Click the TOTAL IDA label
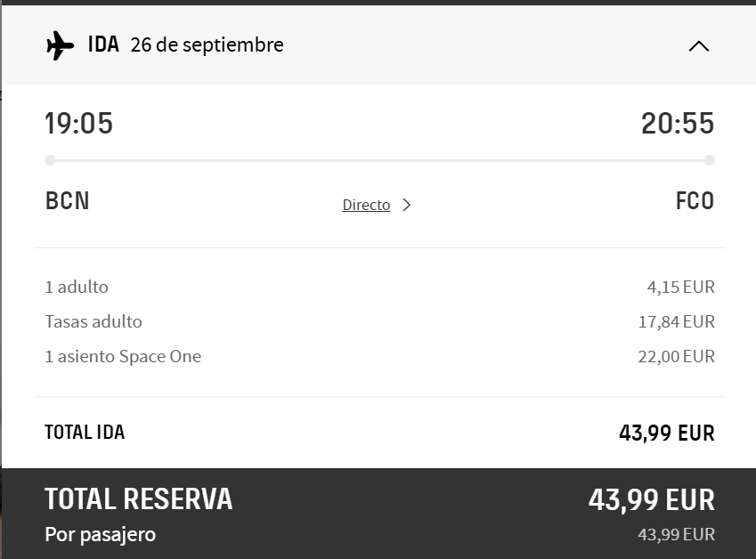756x559 pixels. [x=85, y=433]
